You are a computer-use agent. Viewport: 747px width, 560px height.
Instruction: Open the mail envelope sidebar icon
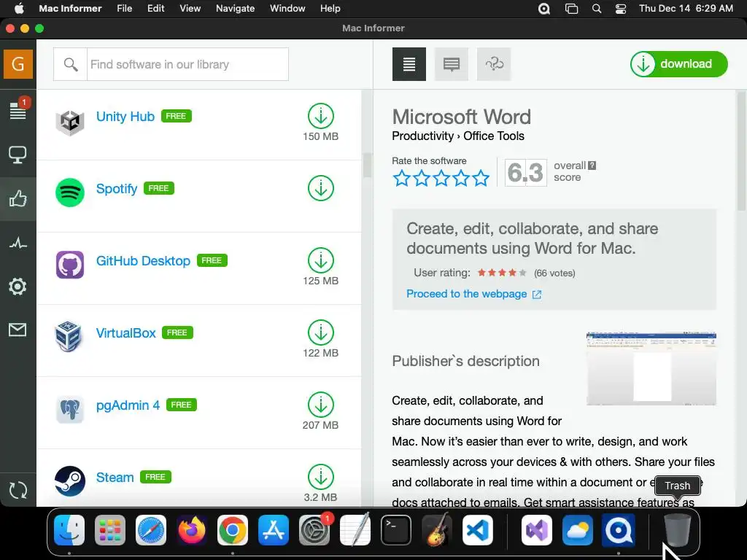pos(18,330)
